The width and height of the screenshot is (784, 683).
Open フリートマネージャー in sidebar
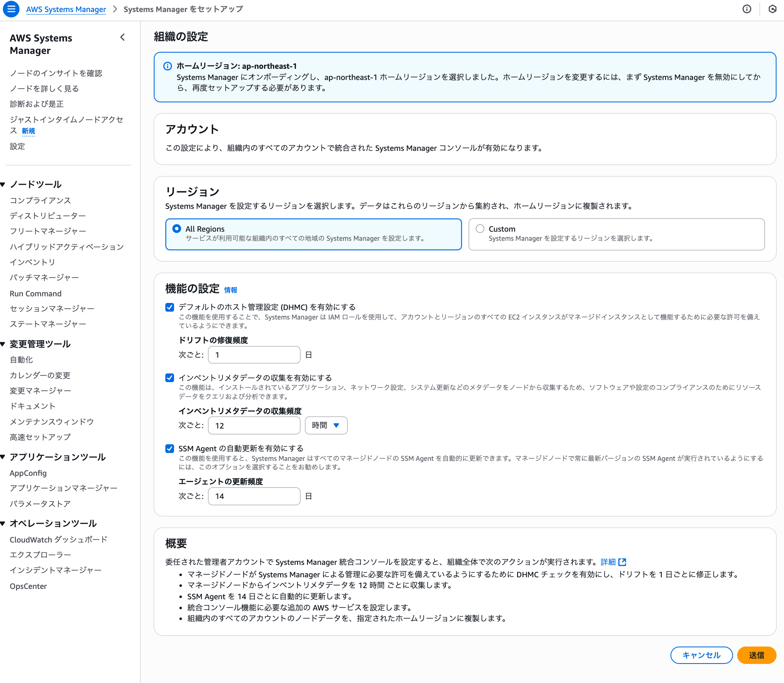[x=48, y=231]
